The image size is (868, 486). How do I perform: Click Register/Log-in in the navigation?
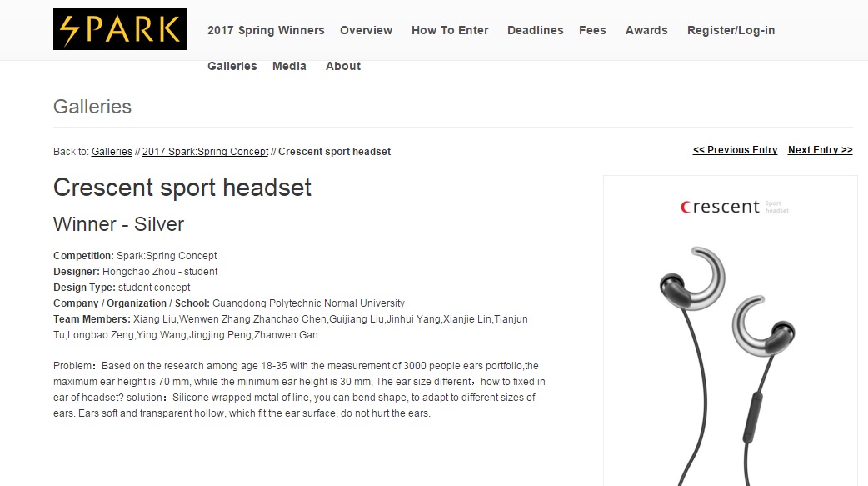pos(731,31)
